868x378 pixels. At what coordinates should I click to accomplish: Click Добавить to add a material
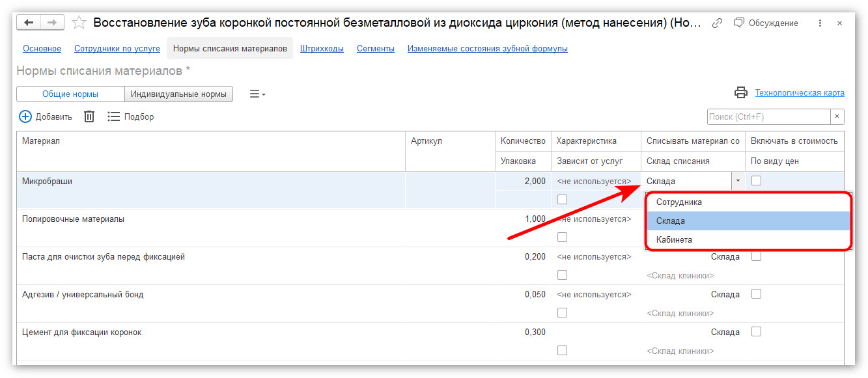pos(46,116)
